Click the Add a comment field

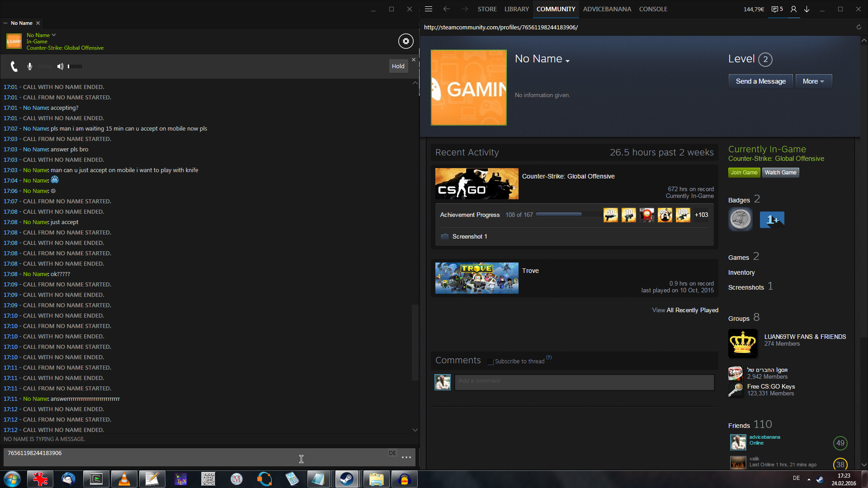click(x=584, y=382)
